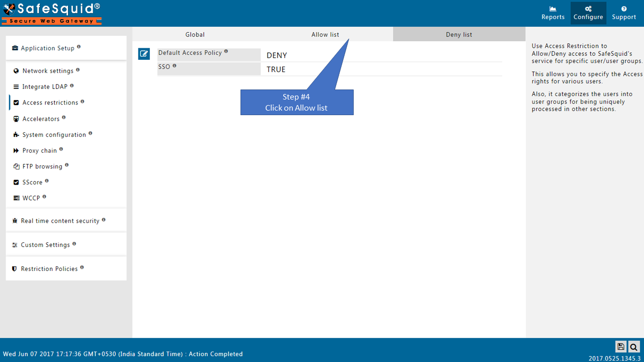Expand the Restriction Policies section
The image size is (644, 362).
pyautogui.click(x=49, y=269)
